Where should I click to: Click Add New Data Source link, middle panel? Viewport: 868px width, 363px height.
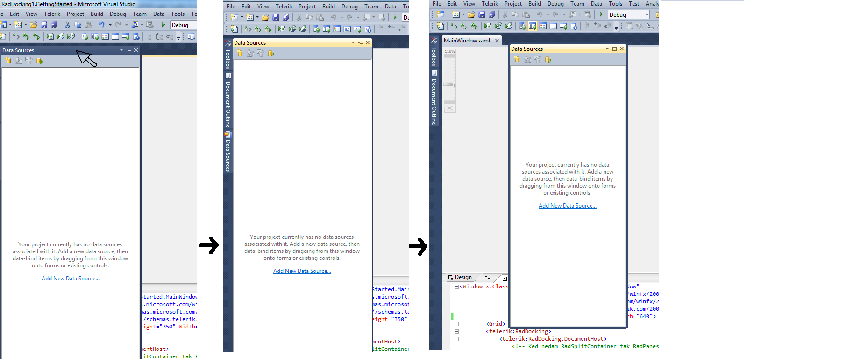(x=302, y=271)
